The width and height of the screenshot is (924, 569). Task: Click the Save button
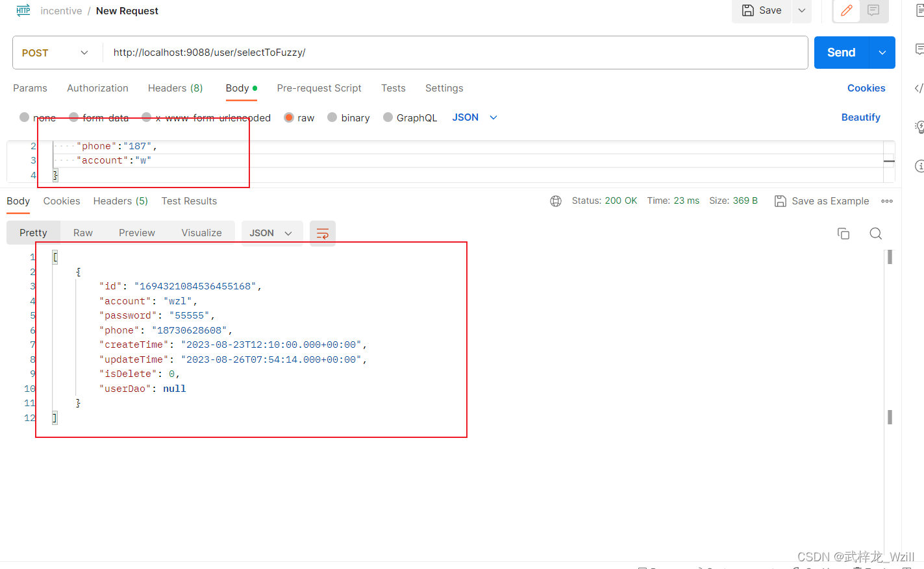tap(762, 10)
